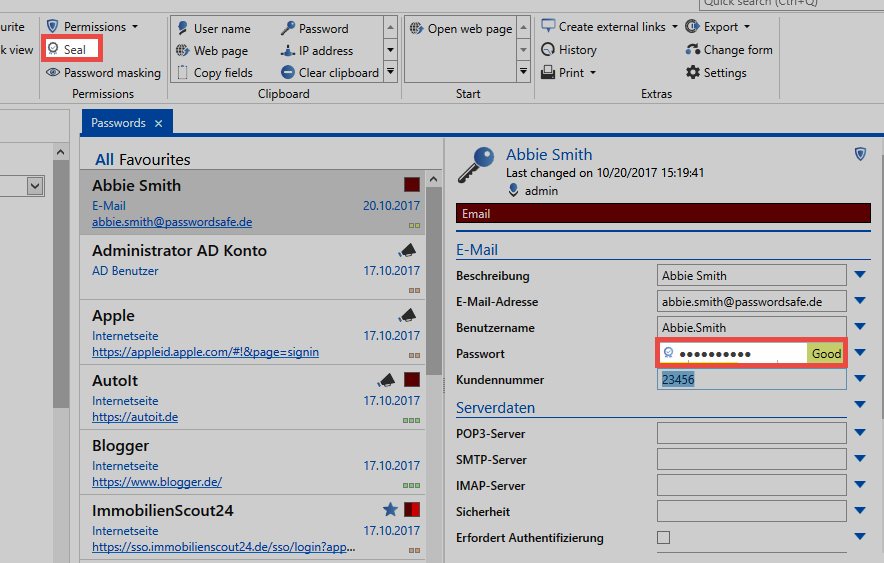The image size is (884, 563).
Task: Click the Benutzername input field
Action: [752, 327]
